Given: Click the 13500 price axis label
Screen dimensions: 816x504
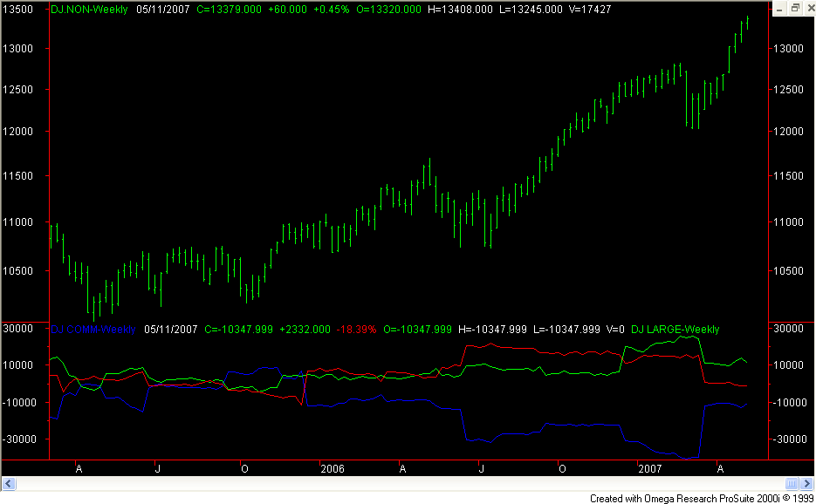Looking at the screenshot, I should coord(17,10).
